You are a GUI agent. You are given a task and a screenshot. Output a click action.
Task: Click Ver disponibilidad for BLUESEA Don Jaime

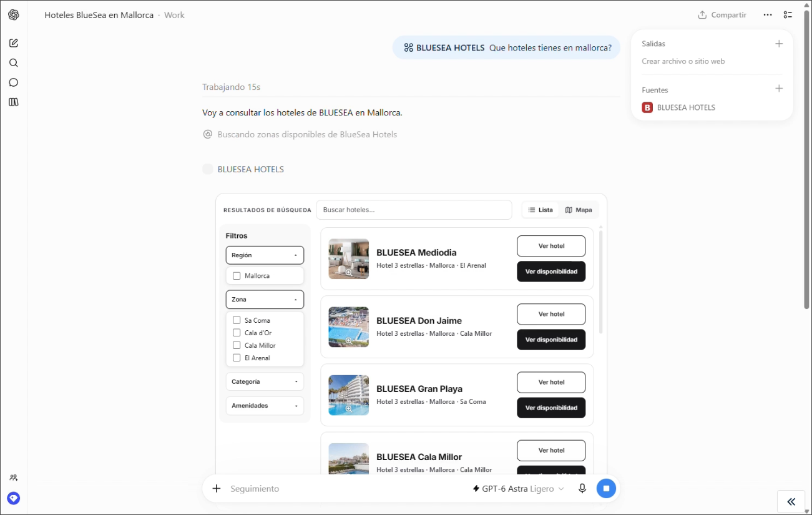[x=551, y=340]
